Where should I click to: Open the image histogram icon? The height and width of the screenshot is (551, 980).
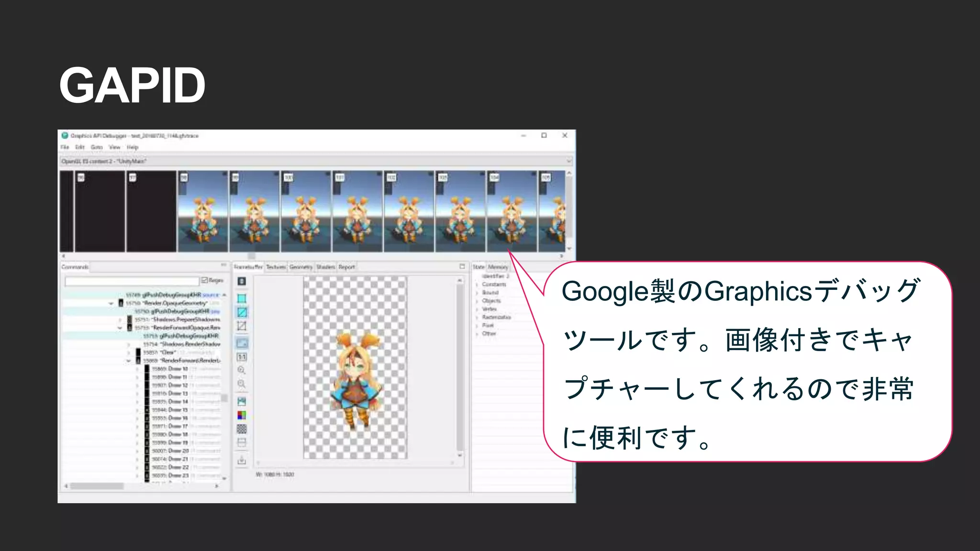[242, 401]
